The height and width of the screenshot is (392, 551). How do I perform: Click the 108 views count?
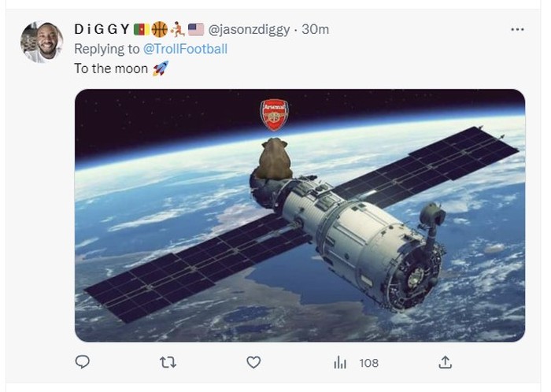[368, 363]
